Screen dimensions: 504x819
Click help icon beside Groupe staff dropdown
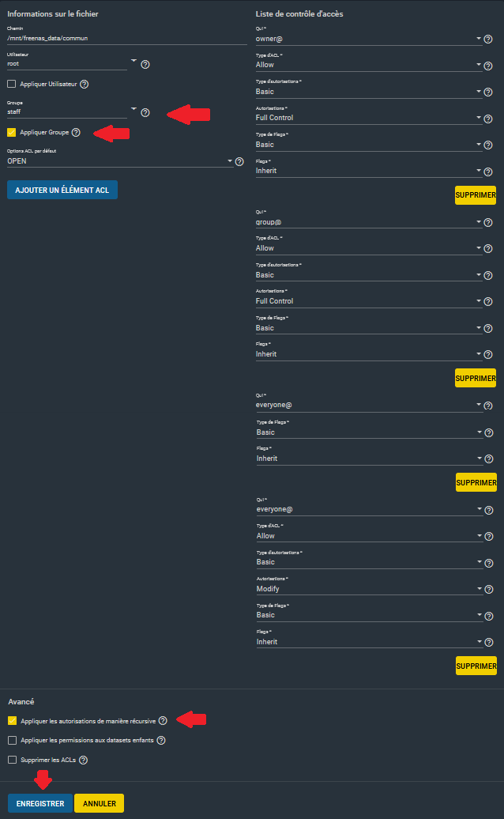click(145, 113)
